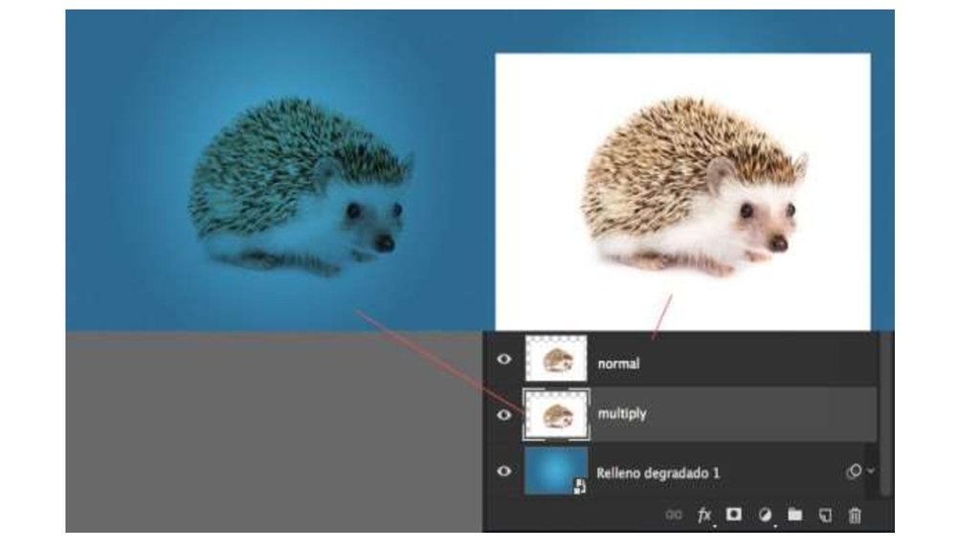The height and width of the screenshot is (549, 980).
Task: Create a new layer group folder
Action: (x=794, y=516)
